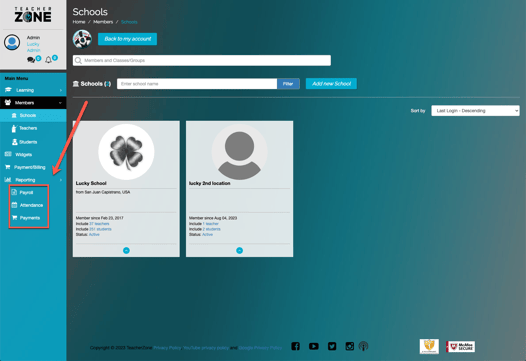Open Teachers in the sidebar
The height and width of the screenshot is (361, 526).
click(28, 128)
